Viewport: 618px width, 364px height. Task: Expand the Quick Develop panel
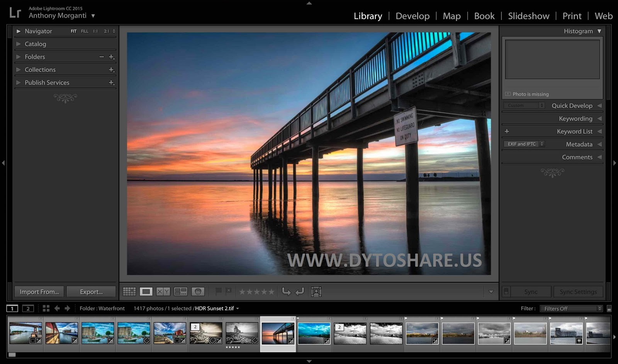(599, 106)
